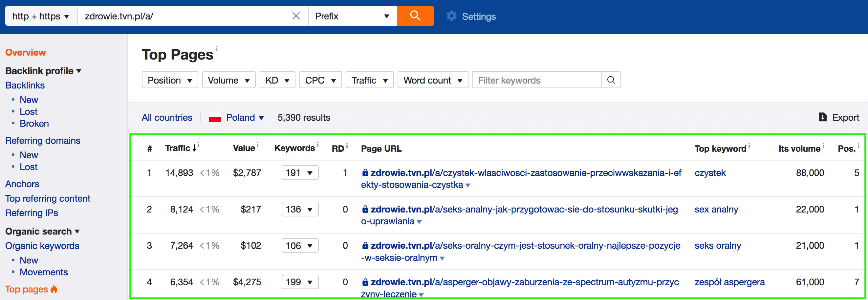Click the orange search magnifier button
The image size is (868, 300).
pos(415,15)
